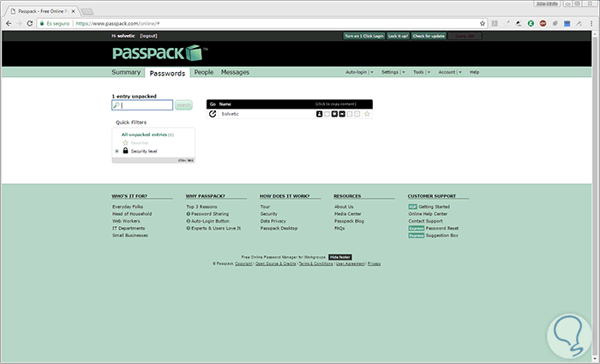
Task: Open the red Adblock extension icon
Action: pyautogui.click(x=543, y=23)
